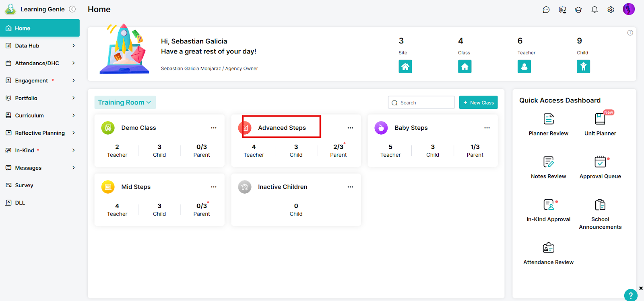Open the Advanced Steps class
Screen dimensions: 644x301
click(282, 128)
